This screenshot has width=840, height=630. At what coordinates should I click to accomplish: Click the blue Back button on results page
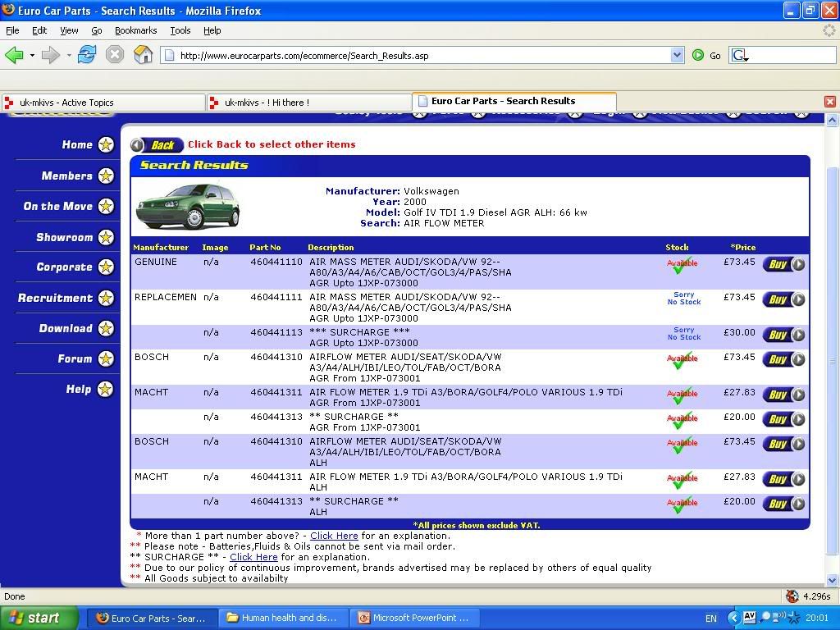pyautogui.click(x=157, y=144)
